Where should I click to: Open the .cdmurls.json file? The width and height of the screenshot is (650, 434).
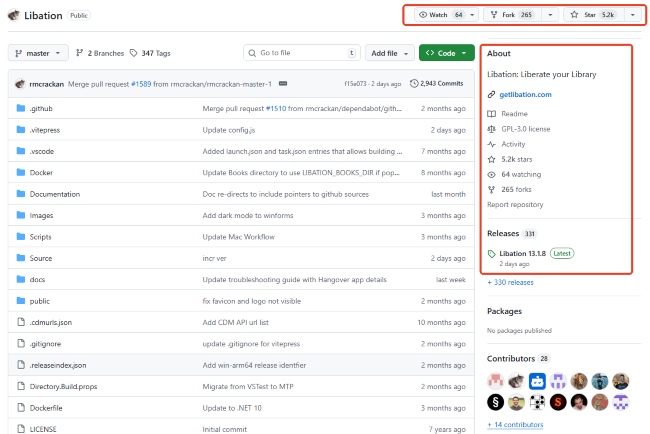pos(51,322)
